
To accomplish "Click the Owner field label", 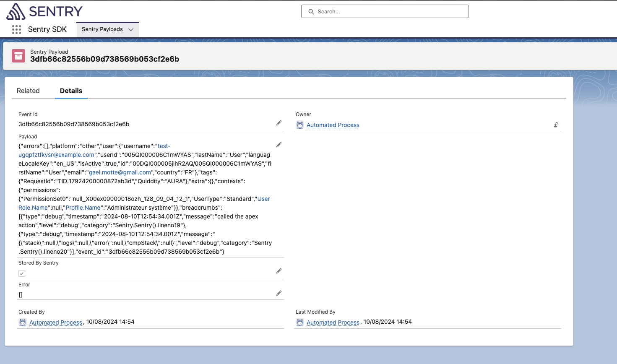I will point(303,114).
